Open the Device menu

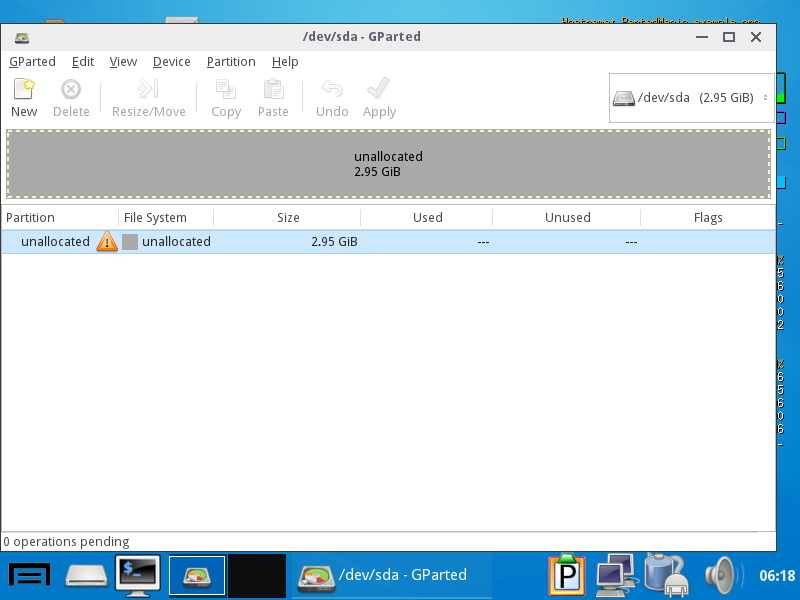[x=171, y=61]
